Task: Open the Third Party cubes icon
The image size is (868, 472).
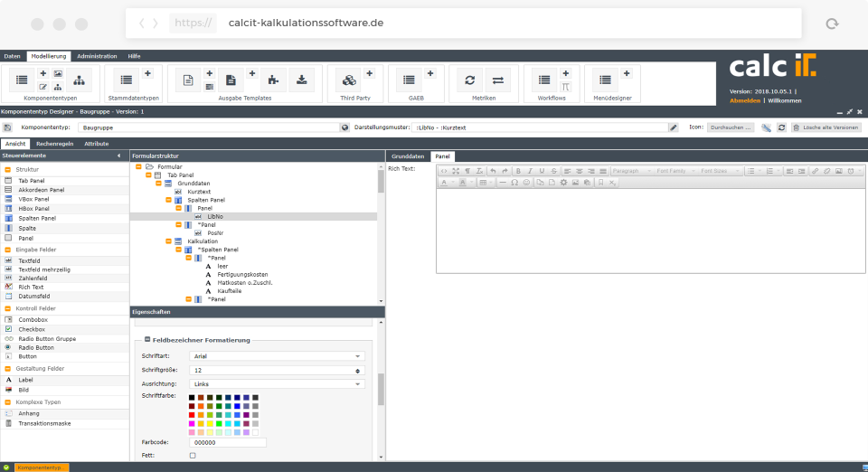Action: pos(349,80)
